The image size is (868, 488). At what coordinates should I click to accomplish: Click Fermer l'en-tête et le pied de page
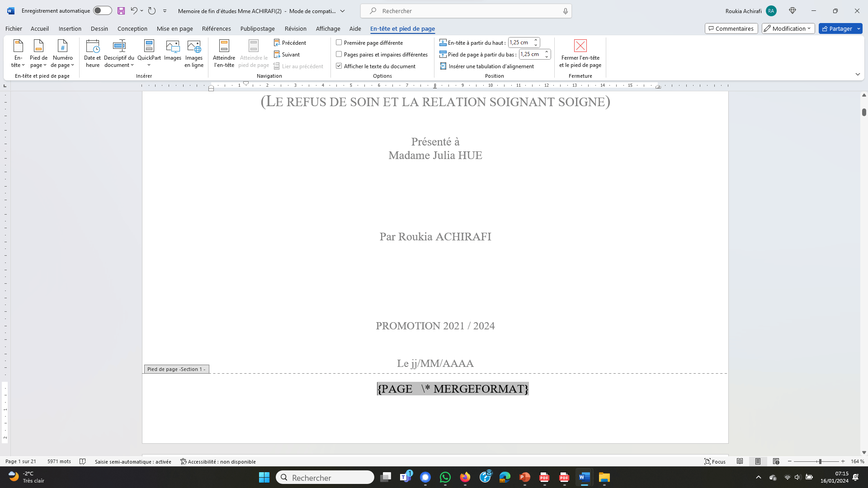580,53
